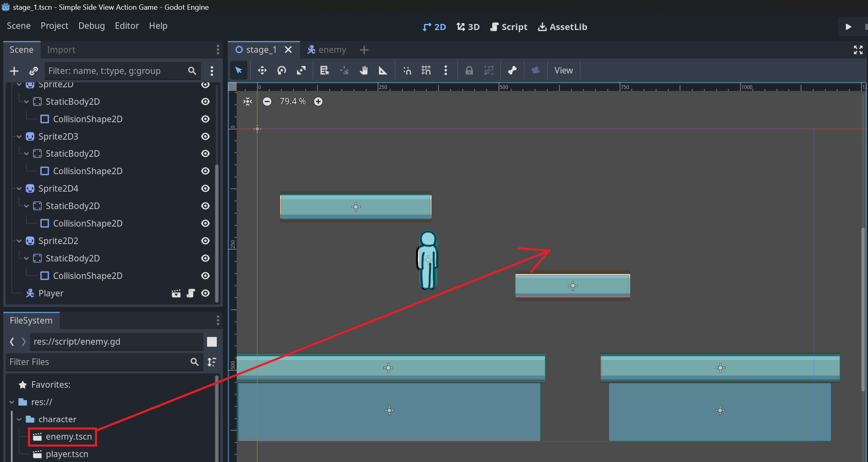868x462 pixels.
Task: Hide the Sprite2D3 node
Action: [x=205, y=136]
